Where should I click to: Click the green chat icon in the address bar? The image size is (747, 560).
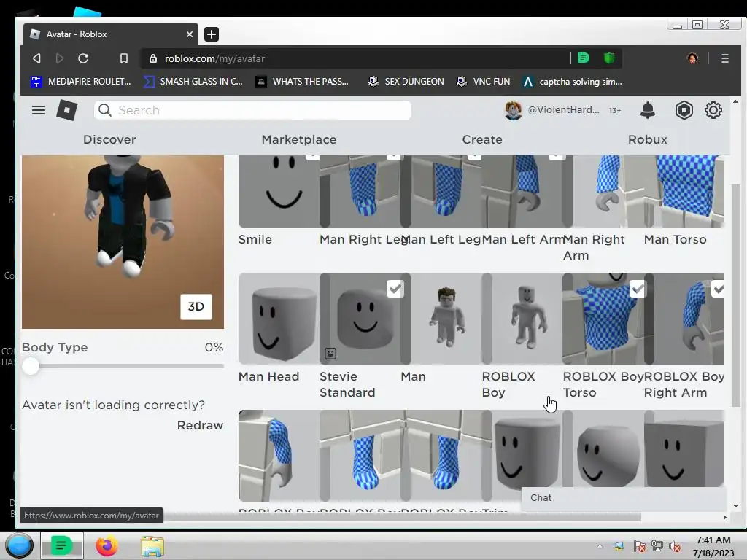[x=583, y=58]
